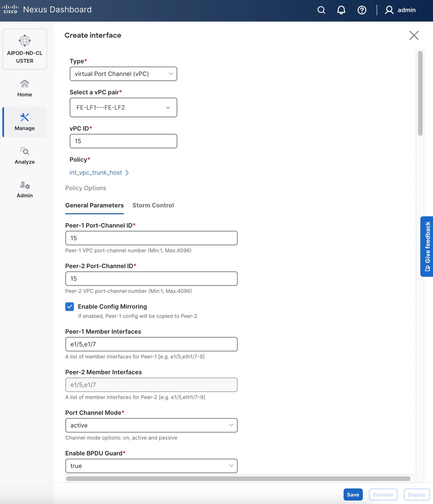Click the horizontal scrollbar at bottom
Viewport: 433px width, 504px height.
click(x=238, y=479)
